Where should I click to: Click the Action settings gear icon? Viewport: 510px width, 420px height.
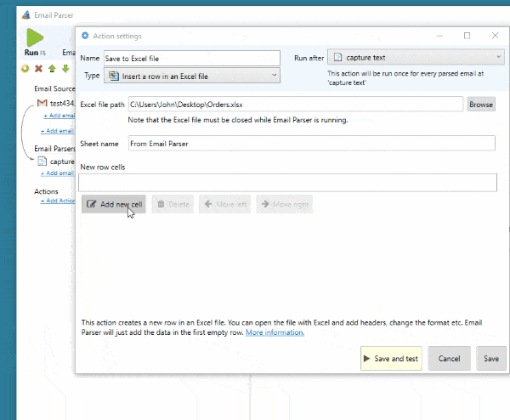click(x=85, y=36)
